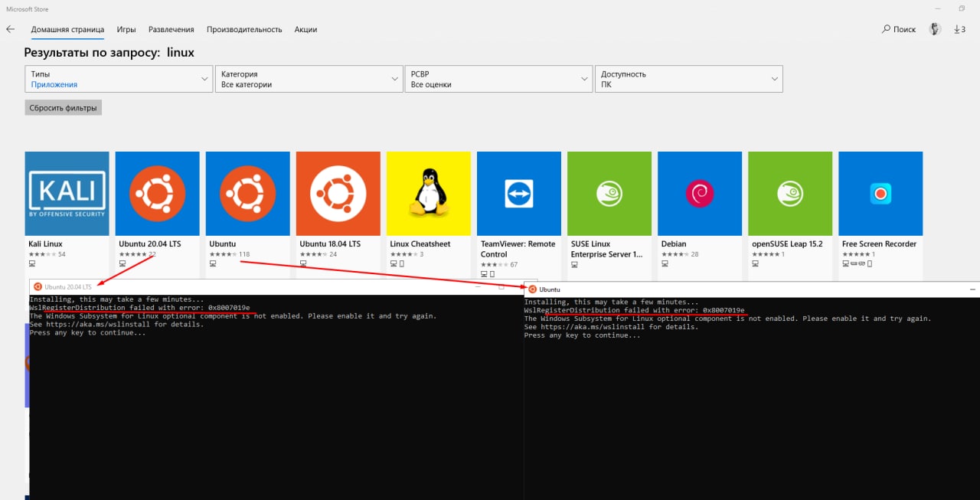The width and height of the screenshot is (980, 500).
Task: Open the Ubuntu 20.04 LTS app tile
Action: point(157,193)
